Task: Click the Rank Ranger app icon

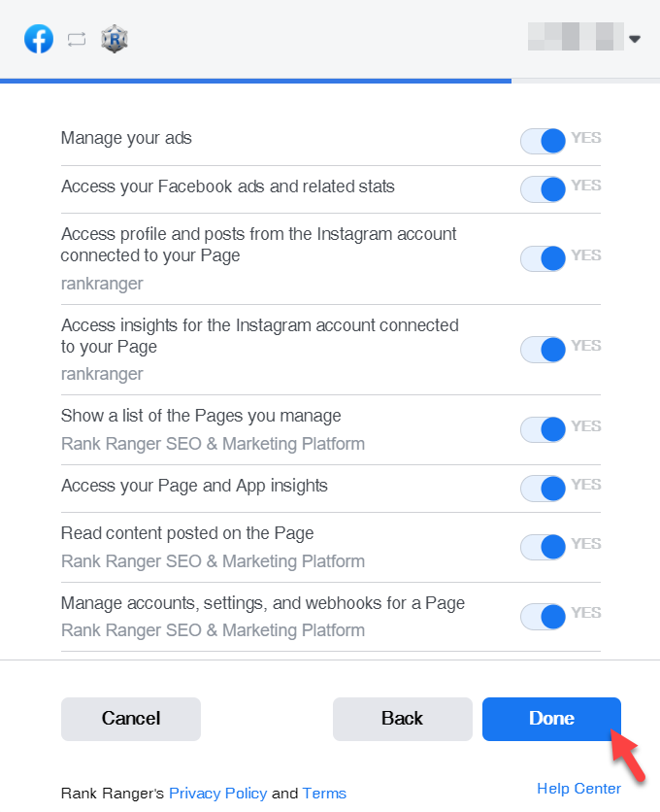Action: tap(115, 39)
